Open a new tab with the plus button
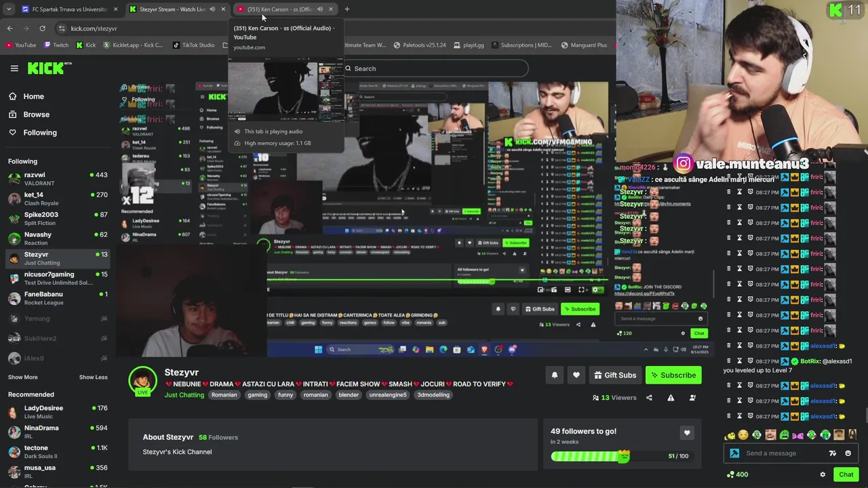The height and width of the screenshot is (488, 868). click(347, 9)
